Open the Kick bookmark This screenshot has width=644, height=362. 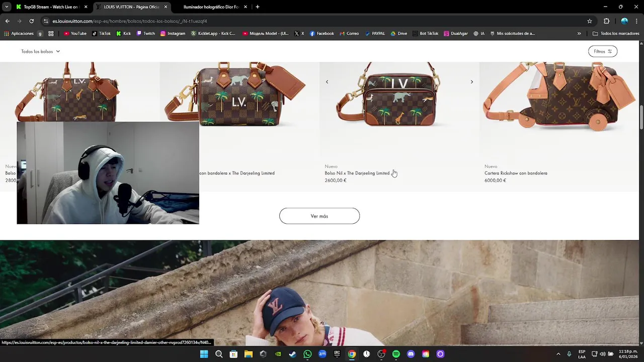(x=123, y=34)
